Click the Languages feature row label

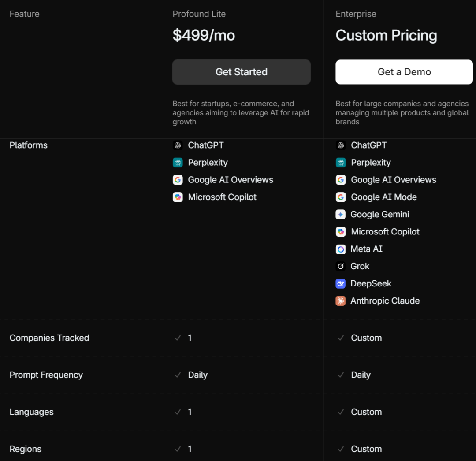[31, 412]
